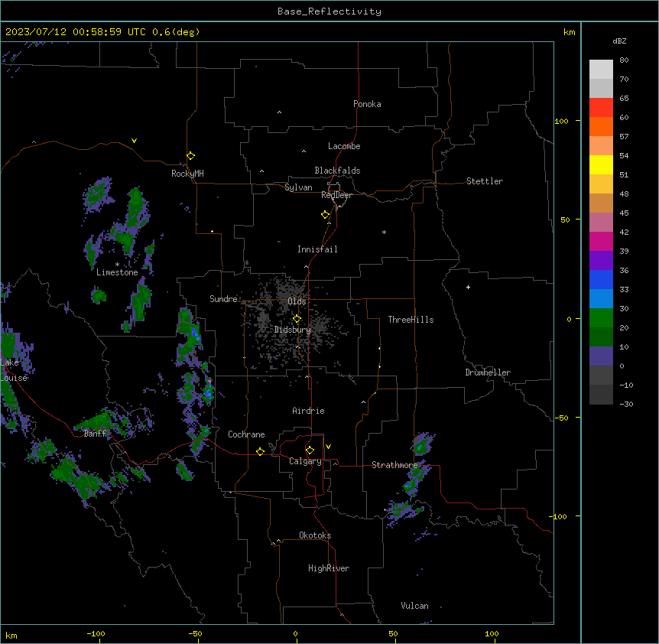Click the -50 tick on the horizontal axis
This screenshot has height=644, width=659.
(x=195, y=633)
